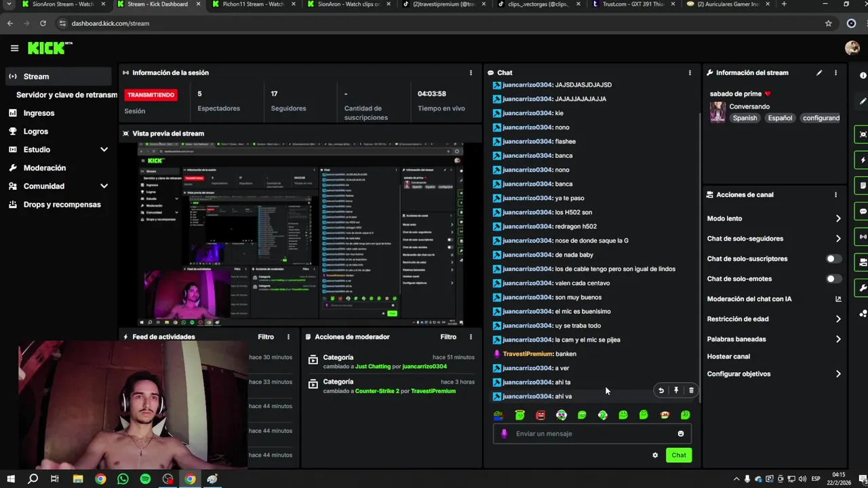Open stream information three-dot menu
Viewport: 868px width, 488px height.
[835, 73]
